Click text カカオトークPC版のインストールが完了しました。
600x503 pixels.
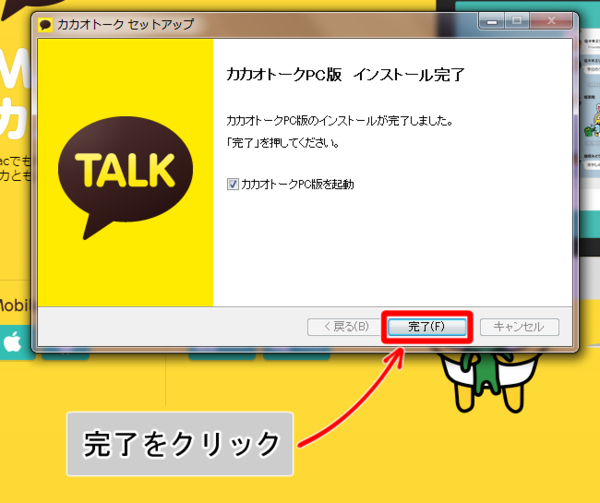(340, 121)
